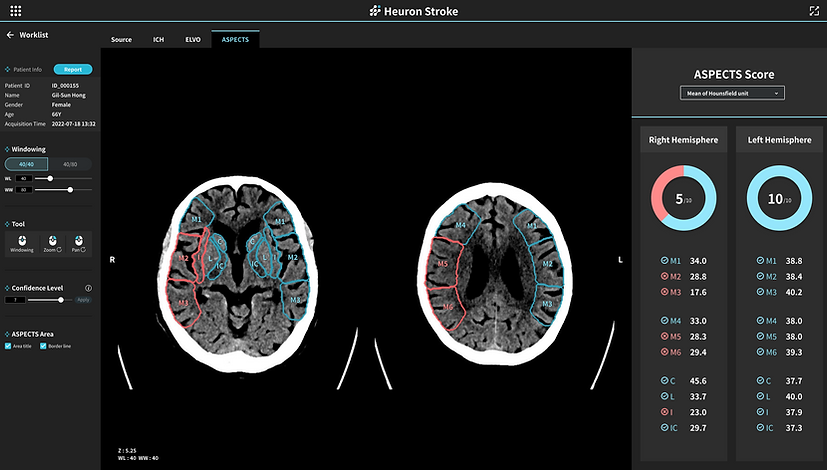Screen dimensions: 827x470
Task: Click left hemisphere C check icon
Action: (761, 380)
